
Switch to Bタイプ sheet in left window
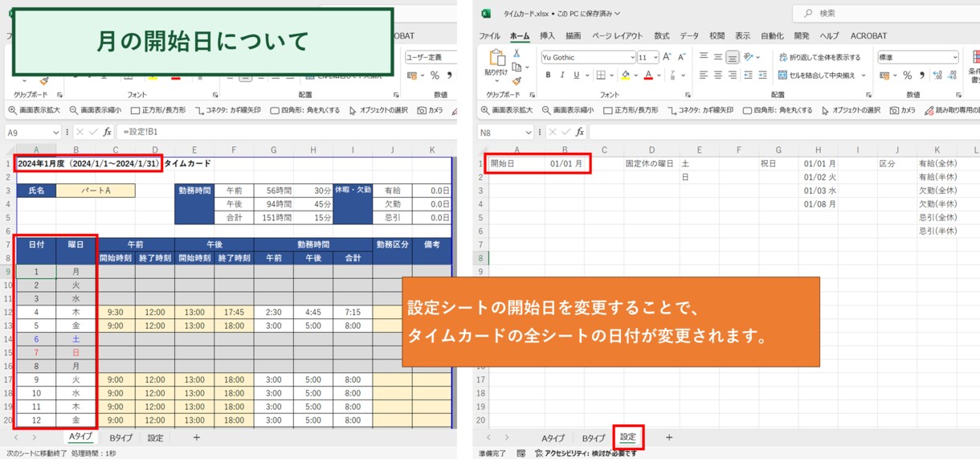point(120,438)
